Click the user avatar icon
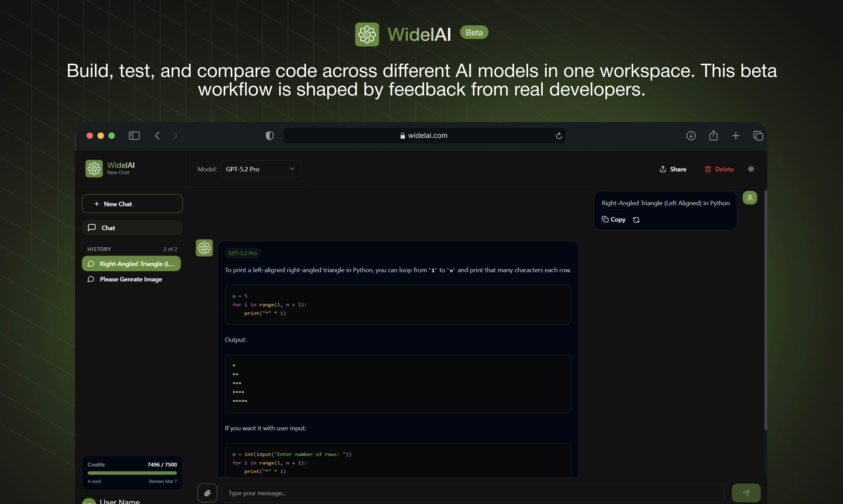 point(750,198)
